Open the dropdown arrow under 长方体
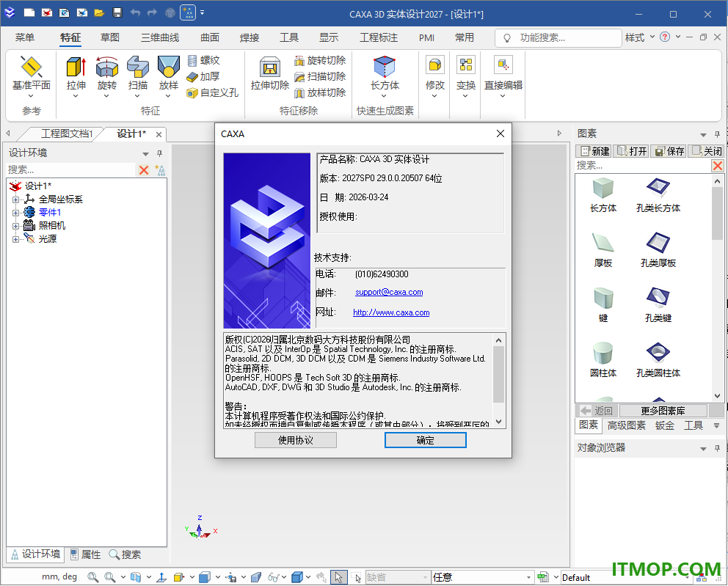 [384, 96]
